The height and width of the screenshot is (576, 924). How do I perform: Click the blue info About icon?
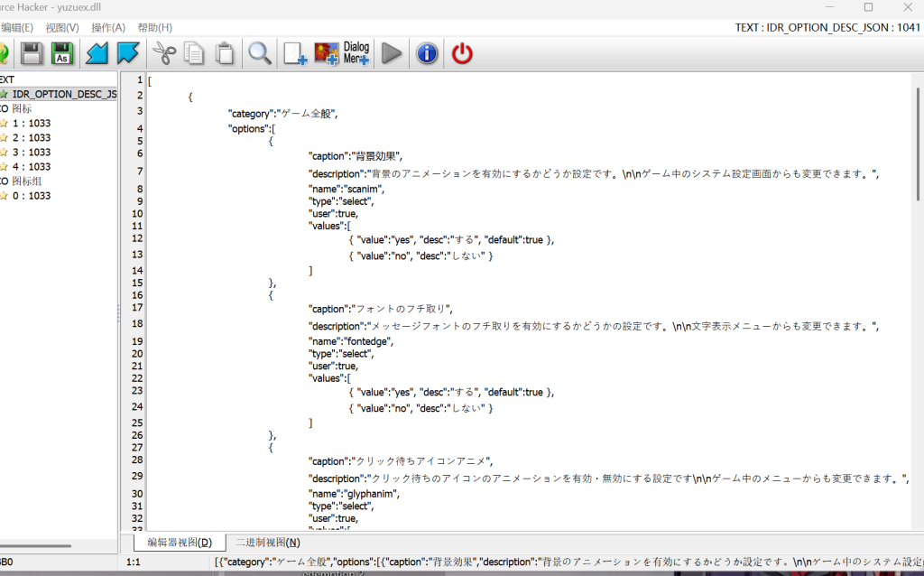tap(427, 54)
